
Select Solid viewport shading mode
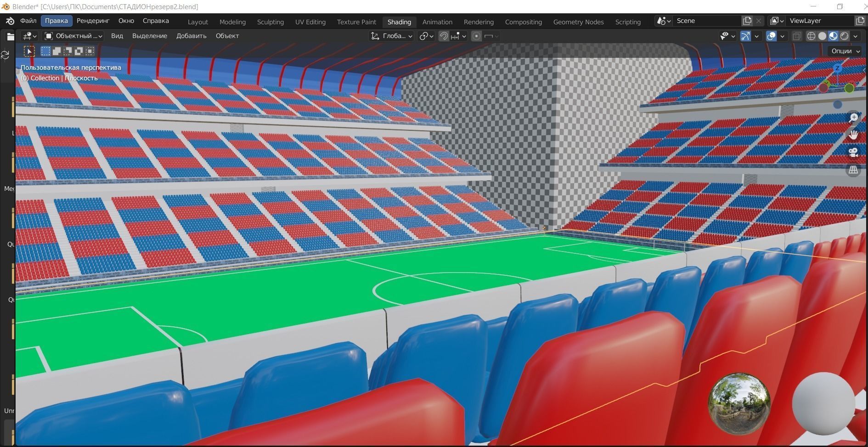coord(822,36)
